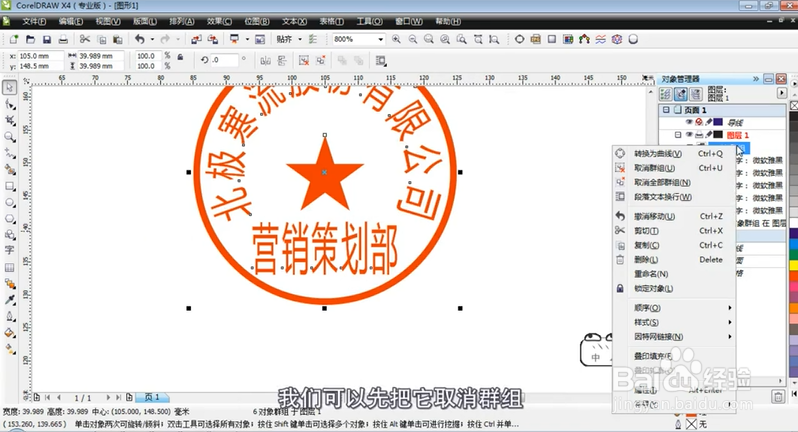Click the Zoom Out magnifier
The height and width of the screenshot is (432, 798).
[413, 39]
